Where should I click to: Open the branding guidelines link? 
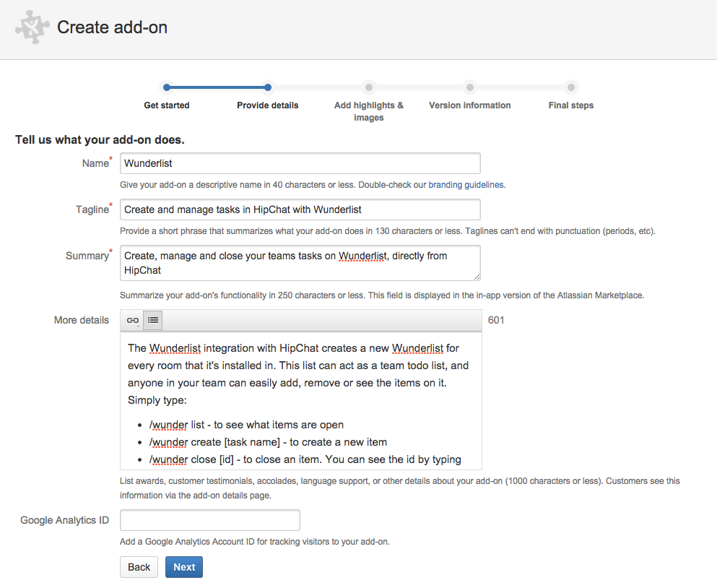(x=466, y=185)
